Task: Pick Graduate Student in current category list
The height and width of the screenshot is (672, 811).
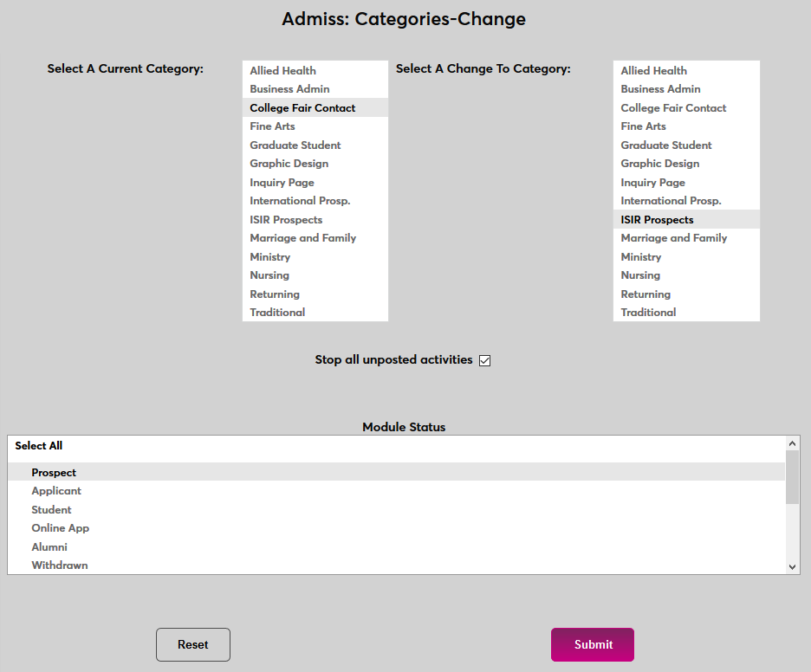Action: [295, 145]
